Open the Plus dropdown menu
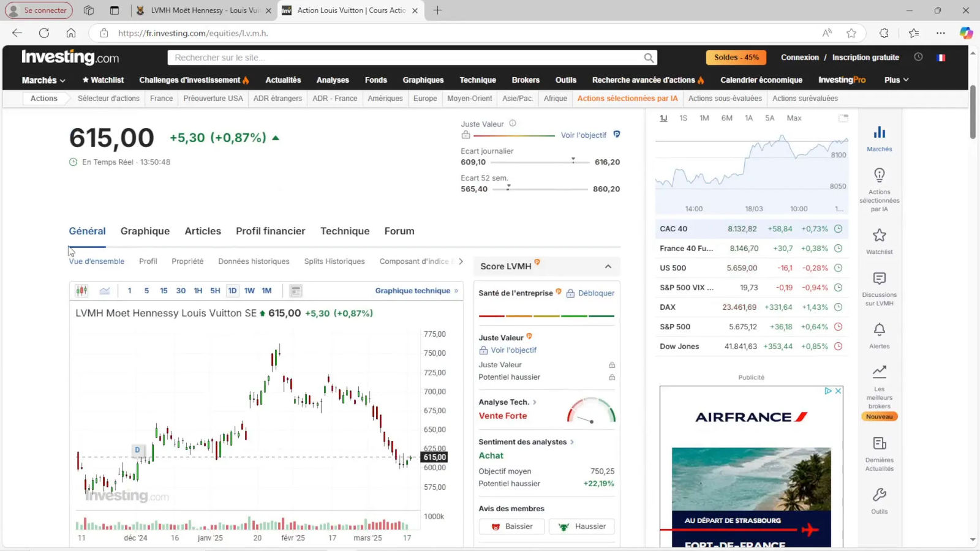980x551 pixels. 896,80
